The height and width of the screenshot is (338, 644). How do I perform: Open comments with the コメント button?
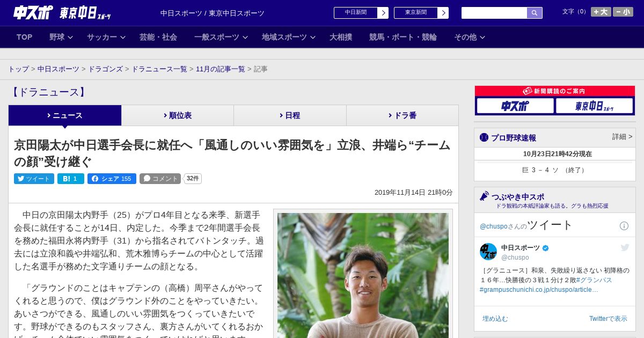160,179
